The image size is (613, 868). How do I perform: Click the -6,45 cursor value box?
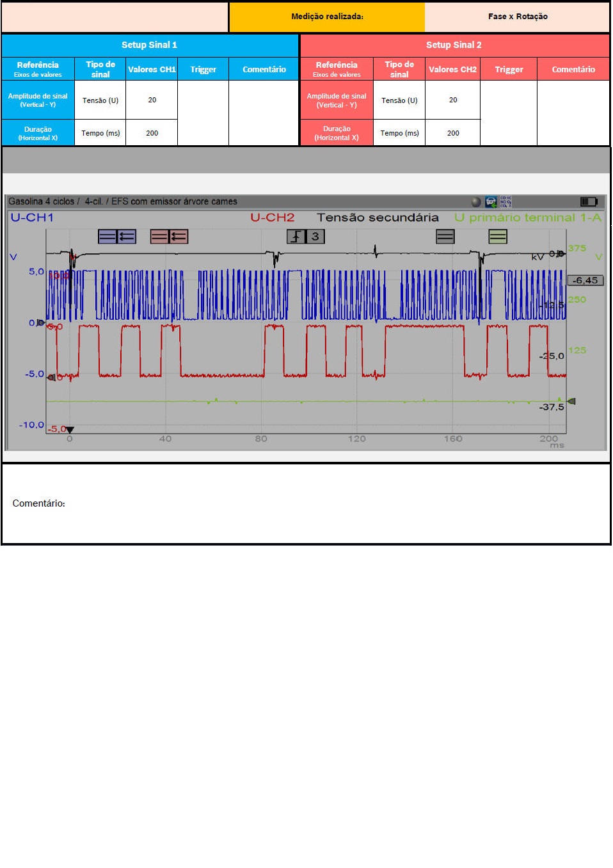[585, 280]
